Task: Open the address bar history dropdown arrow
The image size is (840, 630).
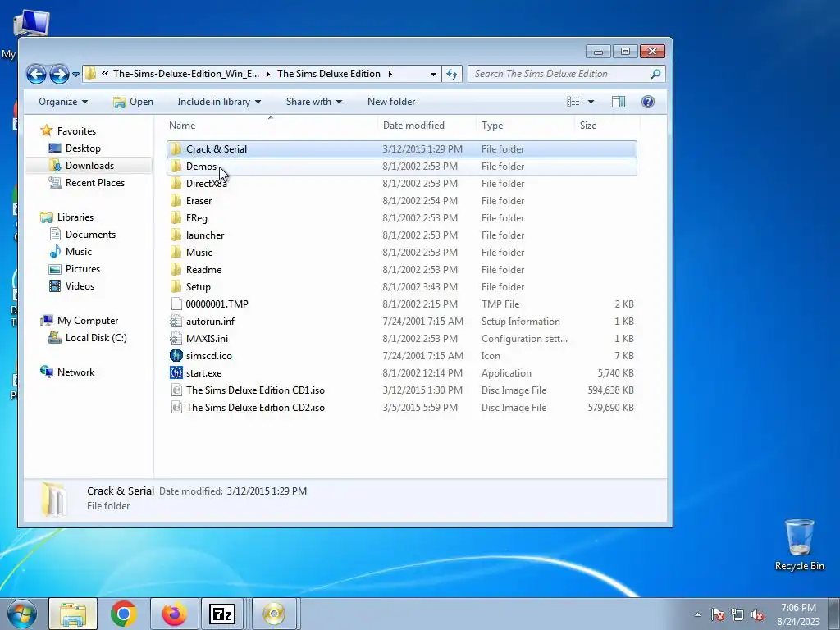Action: (x=433, y=74)
